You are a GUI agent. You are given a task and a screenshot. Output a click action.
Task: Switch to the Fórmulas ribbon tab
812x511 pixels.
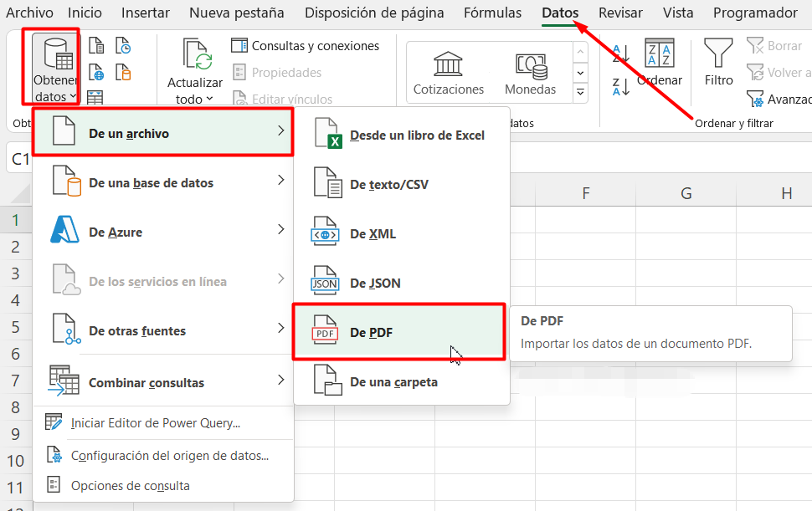tap(492, 13)
